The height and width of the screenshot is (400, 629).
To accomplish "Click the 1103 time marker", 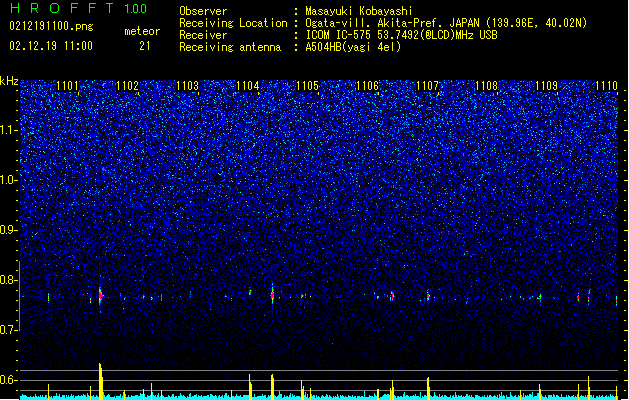I will [x=187, y=86].
